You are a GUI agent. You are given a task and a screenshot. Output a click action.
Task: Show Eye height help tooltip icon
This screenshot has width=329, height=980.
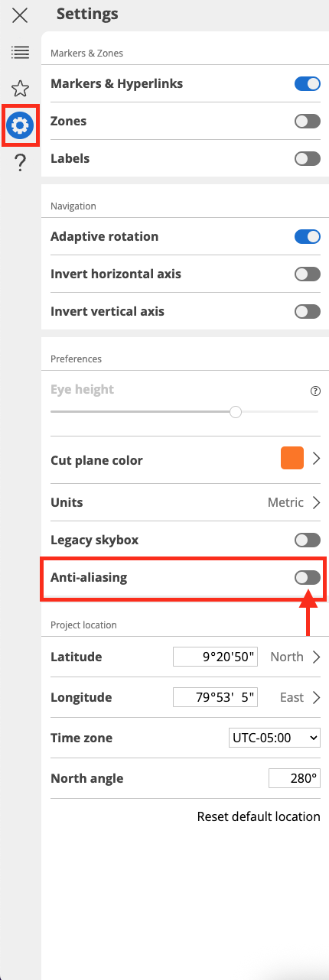pos(315,390)
